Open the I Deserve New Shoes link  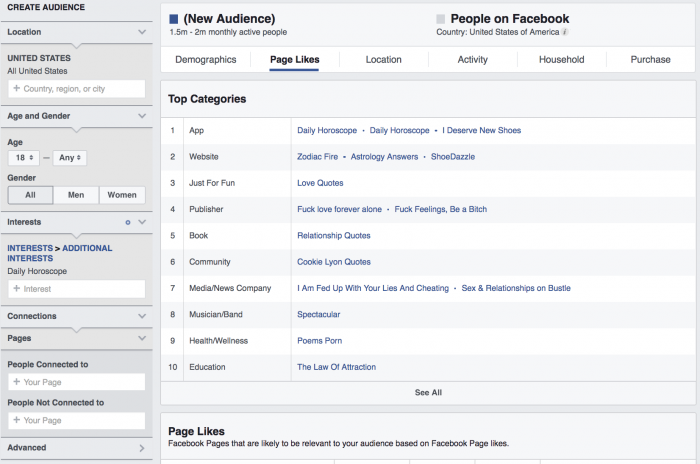click(x=482, y=130)
